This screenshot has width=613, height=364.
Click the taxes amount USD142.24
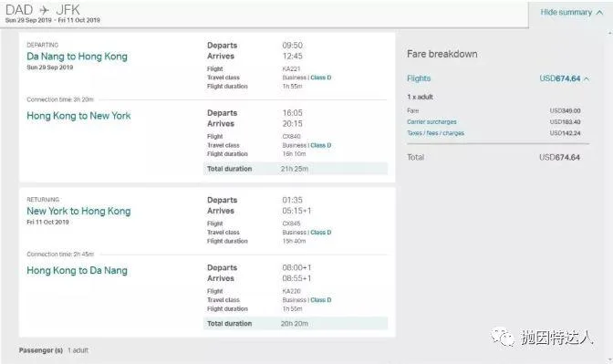pyautogui.click(x=565, y=133)
